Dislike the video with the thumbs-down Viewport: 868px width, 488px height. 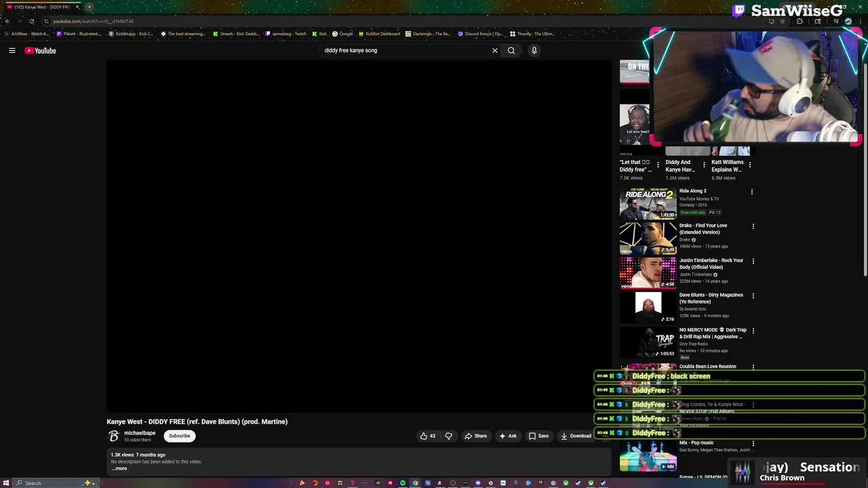448,436
